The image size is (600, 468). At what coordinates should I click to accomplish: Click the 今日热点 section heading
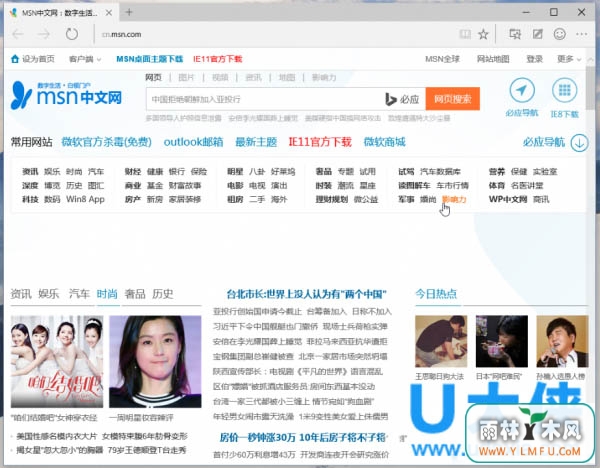click(436, 294)
